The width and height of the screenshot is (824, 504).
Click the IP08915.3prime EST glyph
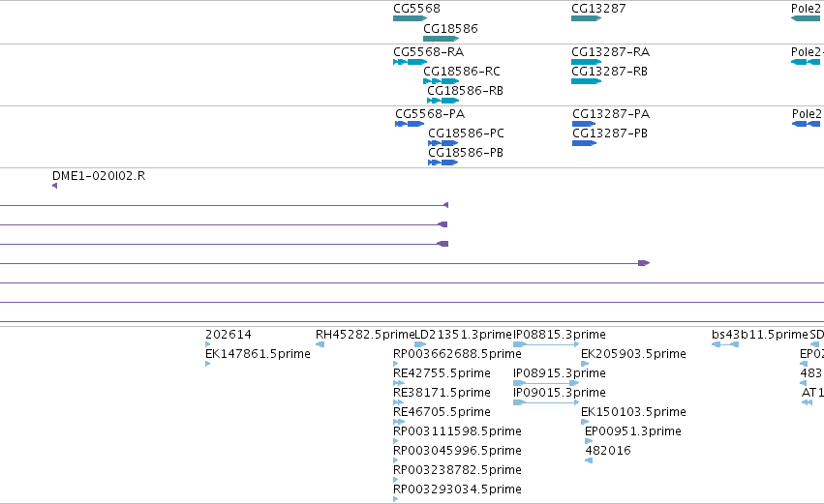click(546, 383)
